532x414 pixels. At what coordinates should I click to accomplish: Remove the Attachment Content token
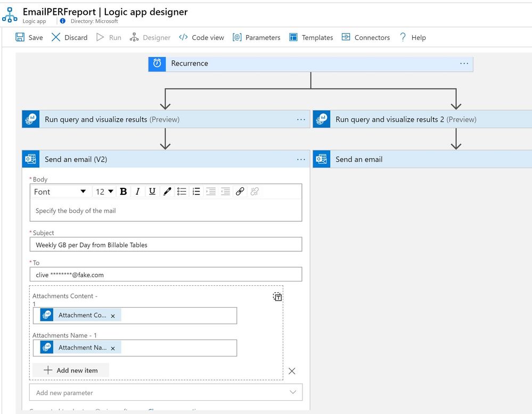coord(113,316)
